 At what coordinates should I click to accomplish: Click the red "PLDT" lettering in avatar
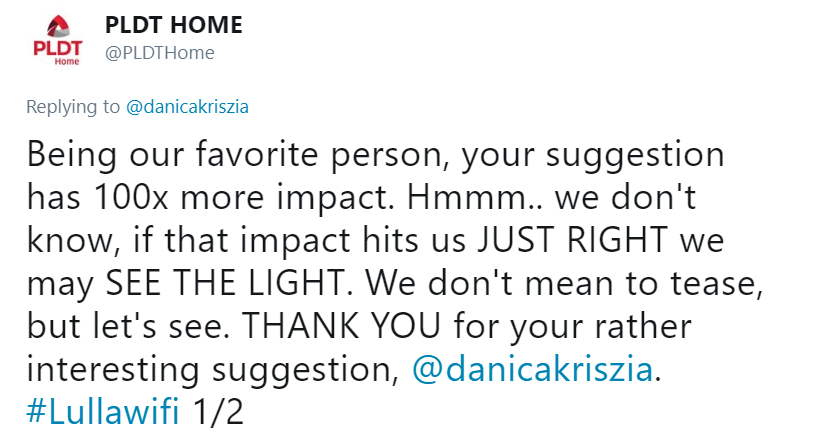[x=58, y=48]
